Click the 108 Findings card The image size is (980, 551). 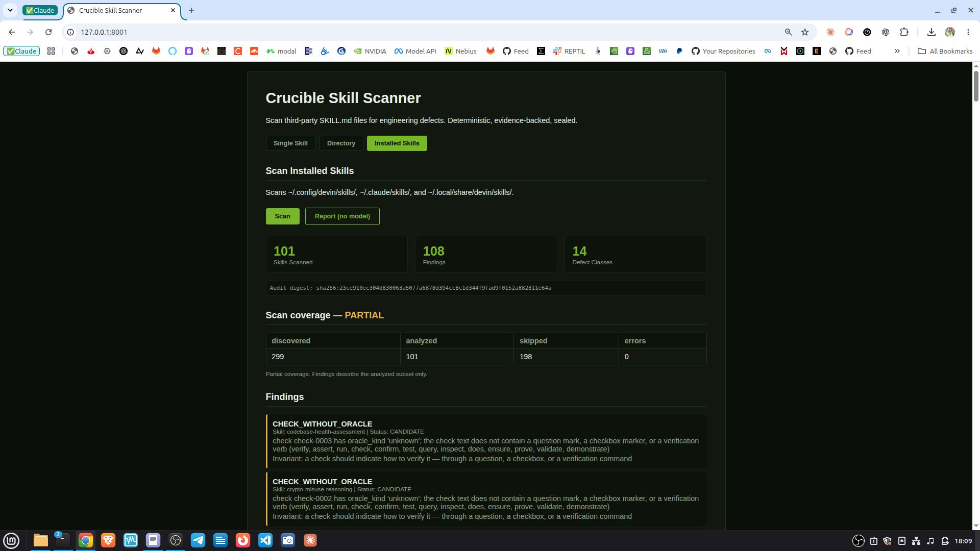click(x=486, y=254)
